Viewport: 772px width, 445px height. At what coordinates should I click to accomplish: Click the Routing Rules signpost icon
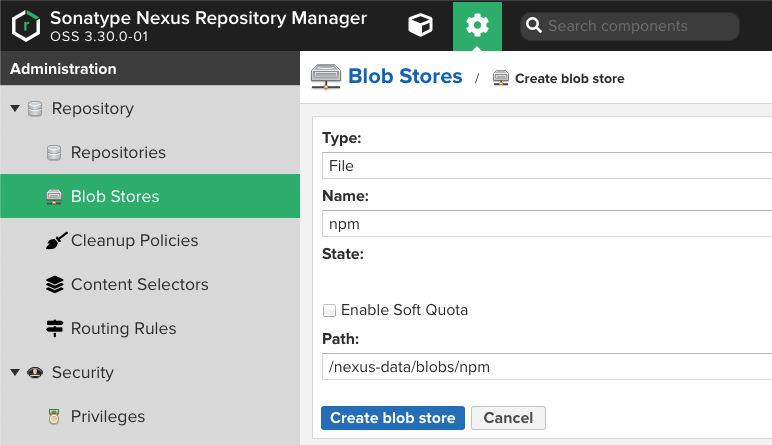coord(55,328)
